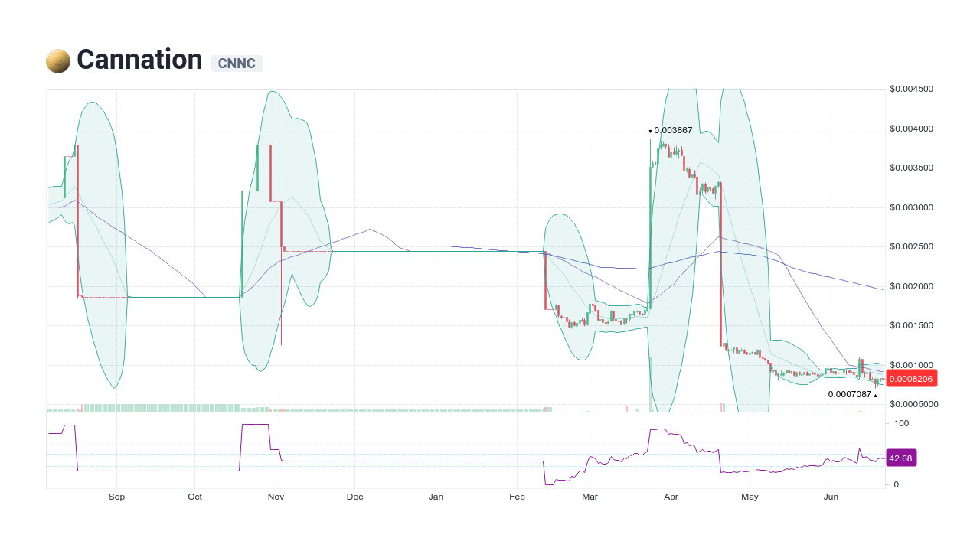Viewport: 980px width, 551px height.
Task: Click the long red candle in late April
Action: [x=720, y=268]
